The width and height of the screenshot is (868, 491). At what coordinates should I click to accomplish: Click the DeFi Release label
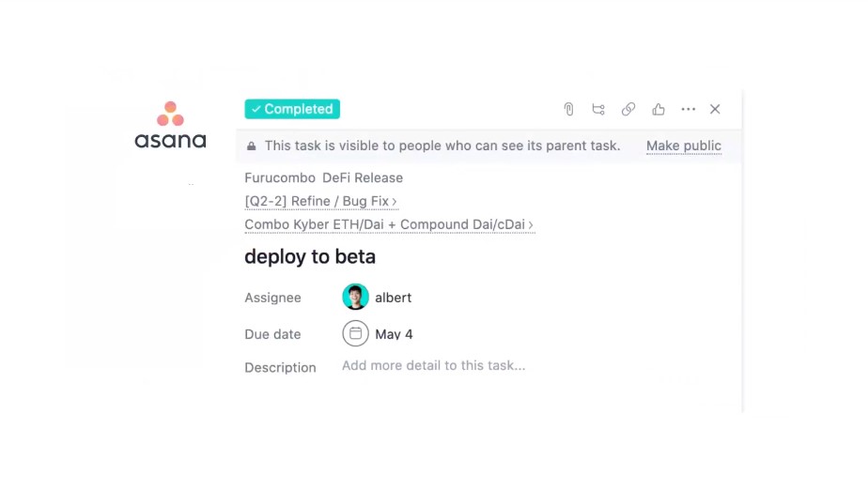[x=363, y=177]
